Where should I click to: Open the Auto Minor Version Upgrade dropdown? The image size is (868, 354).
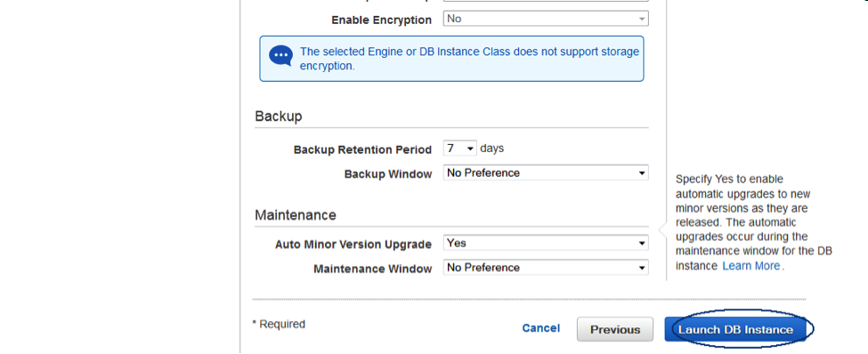(546, 244)
